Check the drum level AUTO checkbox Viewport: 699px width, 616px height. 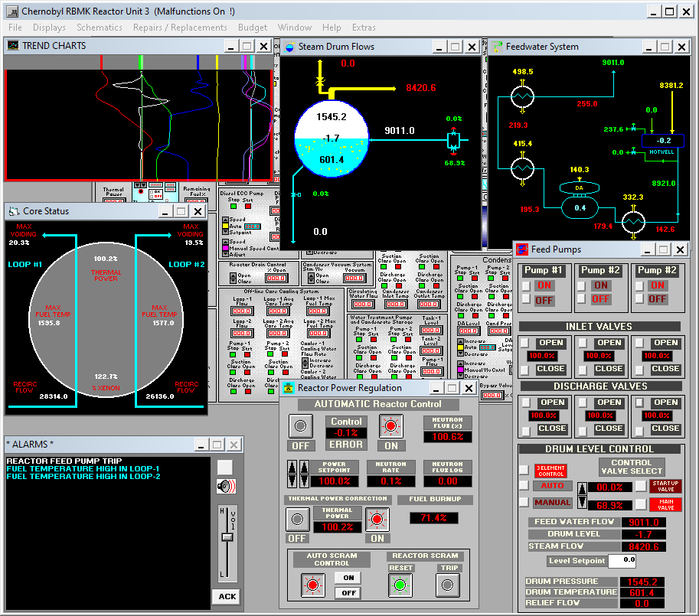(524, 485)
